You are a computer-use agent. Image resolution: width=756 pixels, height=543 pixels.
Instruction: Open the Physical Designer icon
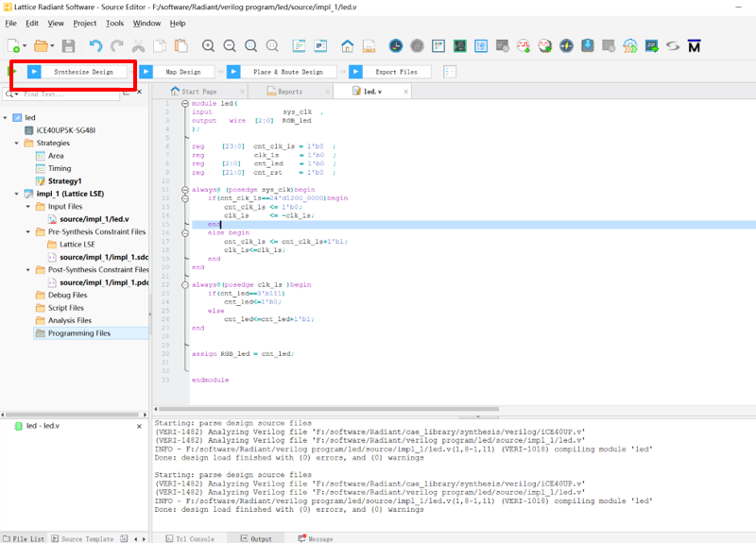481,46
